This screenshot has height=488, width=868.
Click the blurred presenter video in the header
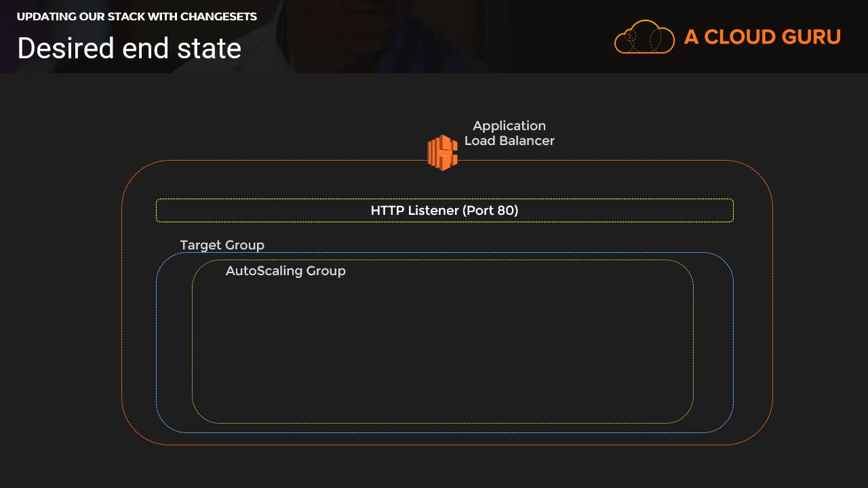point(420,34)
